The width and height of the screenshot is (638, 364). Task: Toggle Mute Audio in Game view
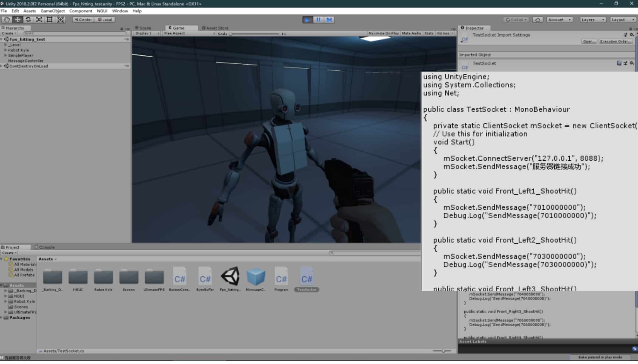click(x=411, y=33)
